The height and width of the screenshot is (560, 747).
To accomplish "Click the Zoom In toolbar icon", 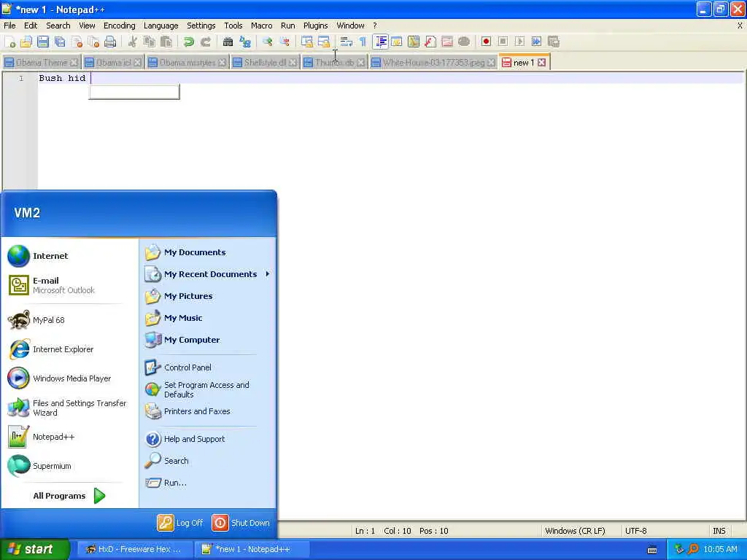I will click(267, 42).
